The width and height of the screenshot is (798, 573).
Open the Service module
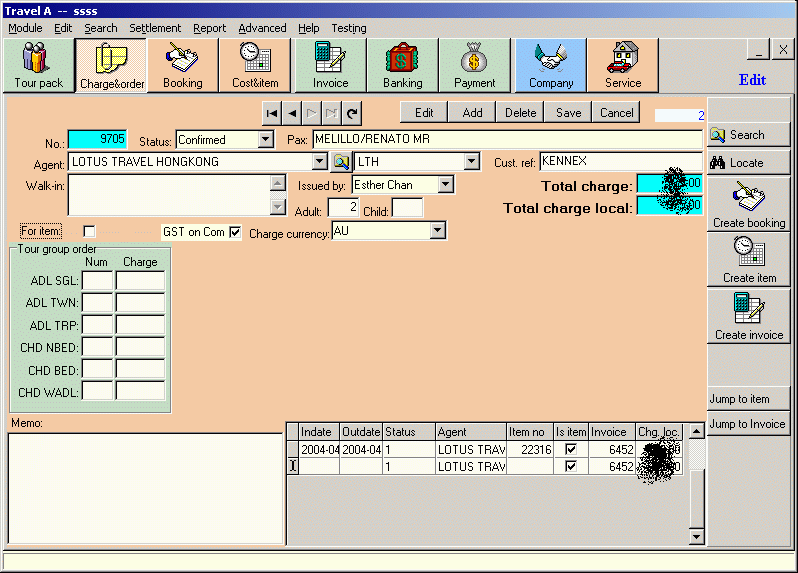point(623,66)
